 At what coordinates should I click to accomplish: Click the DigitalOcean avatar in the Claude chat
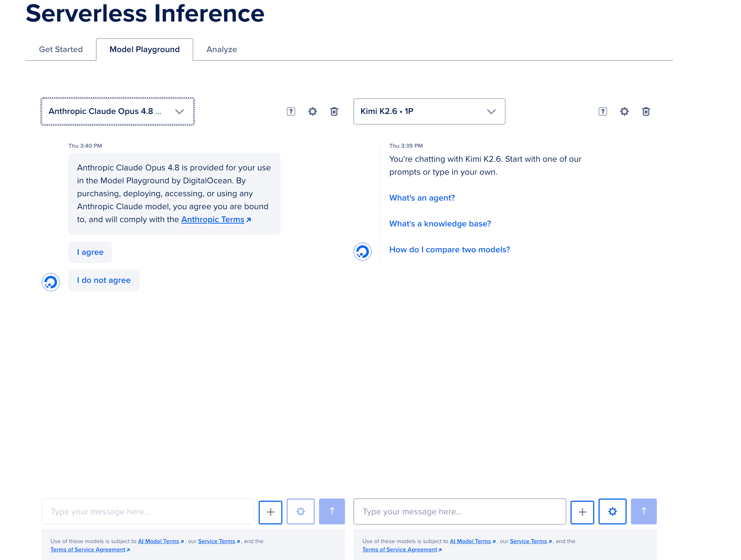click(51, 282)
